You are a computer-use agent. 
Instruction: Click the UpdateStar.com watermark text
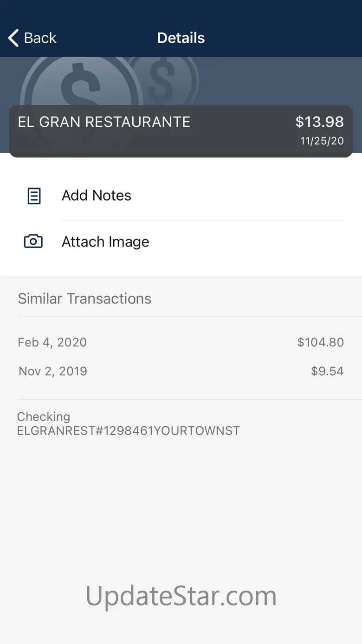181,596
